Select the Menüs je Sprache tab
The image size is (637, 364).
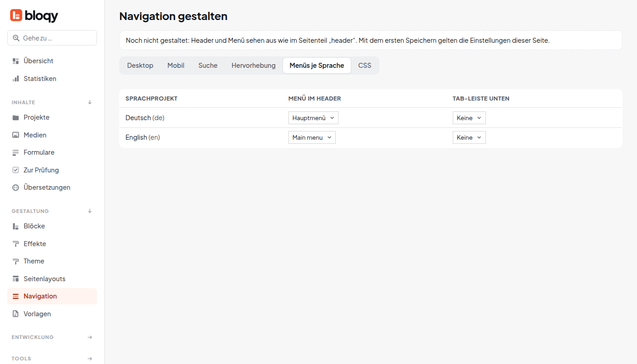(x=317, y=66)
